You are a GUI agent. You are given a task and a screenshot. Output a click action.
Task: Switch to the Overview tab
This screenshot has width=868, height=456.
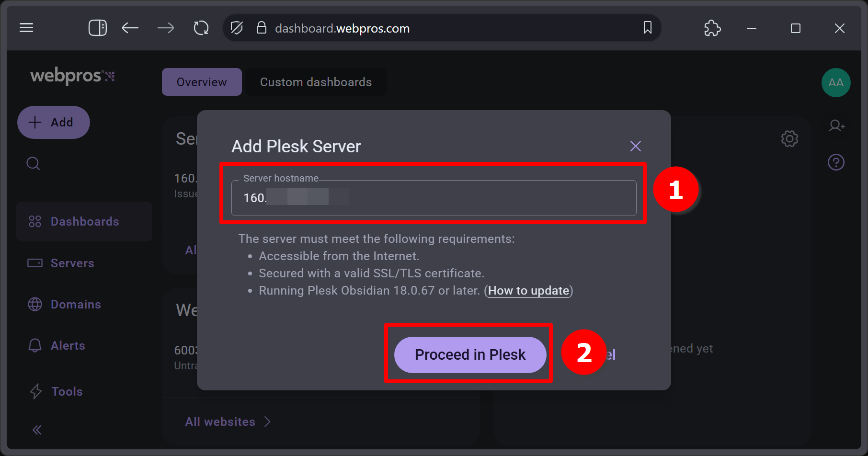[202, 82]
